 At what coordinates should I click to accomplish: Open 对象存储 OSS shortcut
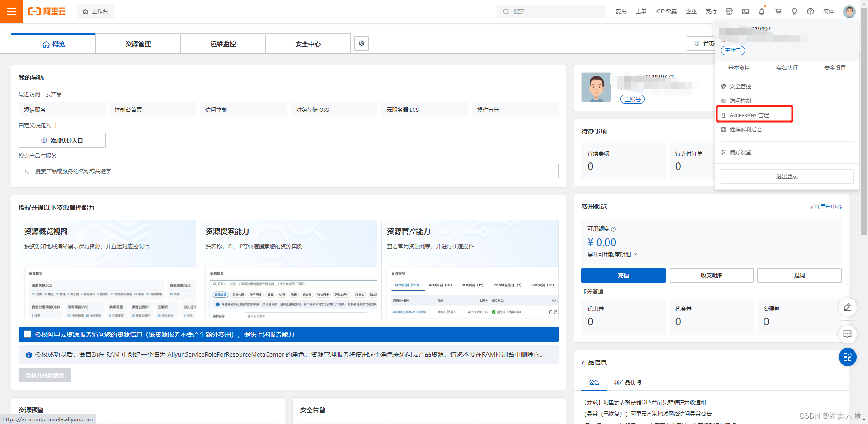coord(334,110)
